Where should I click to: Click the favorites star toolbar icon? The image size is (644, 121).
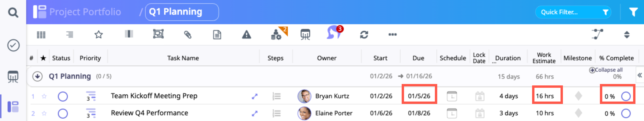click(98, 34)
